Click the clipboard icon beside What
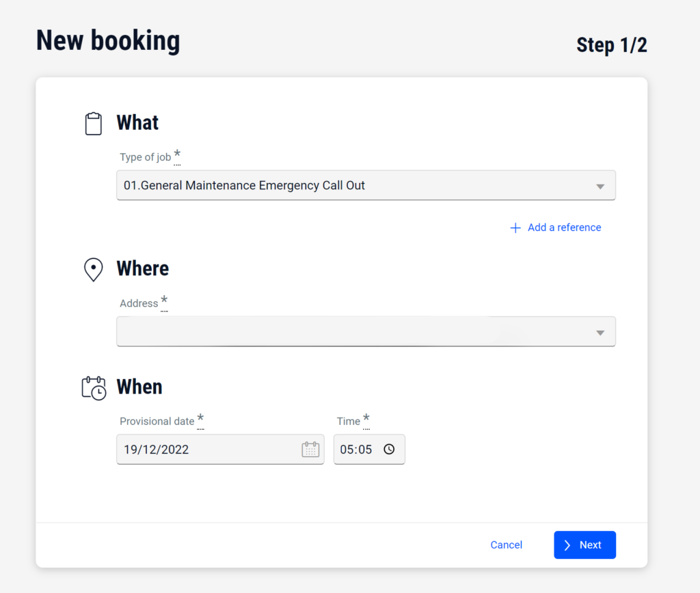Viewport: 700px width, 593px height. [x=93, y=124]
